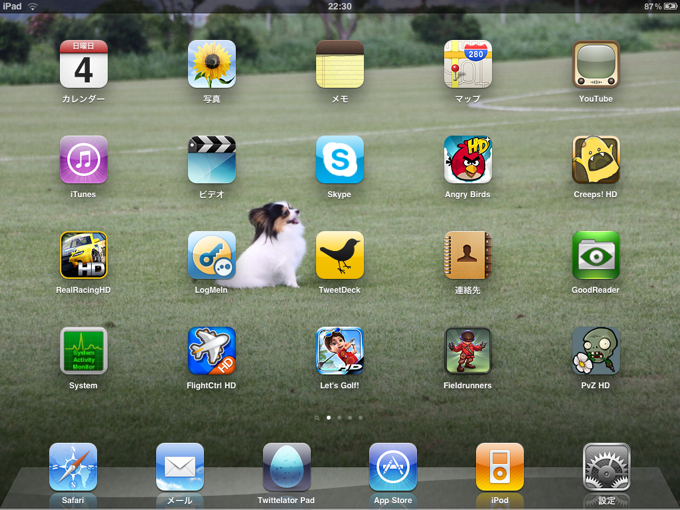Open the Calendar app showing 4

tap(84, 64)
